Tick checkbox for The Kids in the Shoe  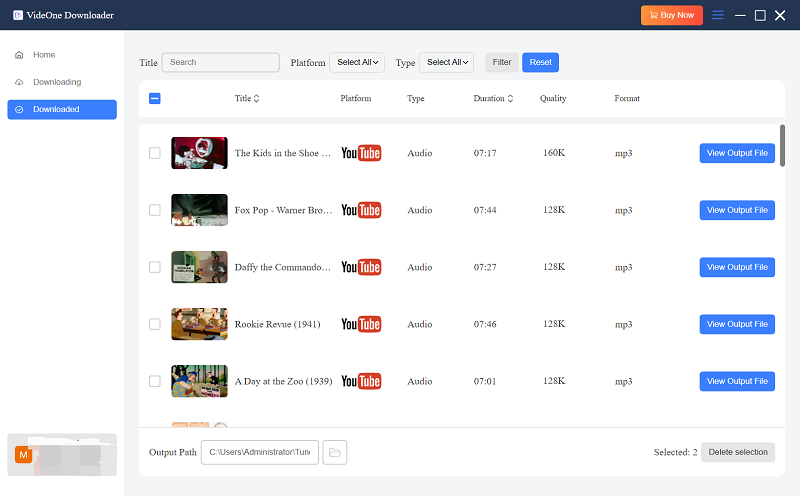click(x=154, y=153)
